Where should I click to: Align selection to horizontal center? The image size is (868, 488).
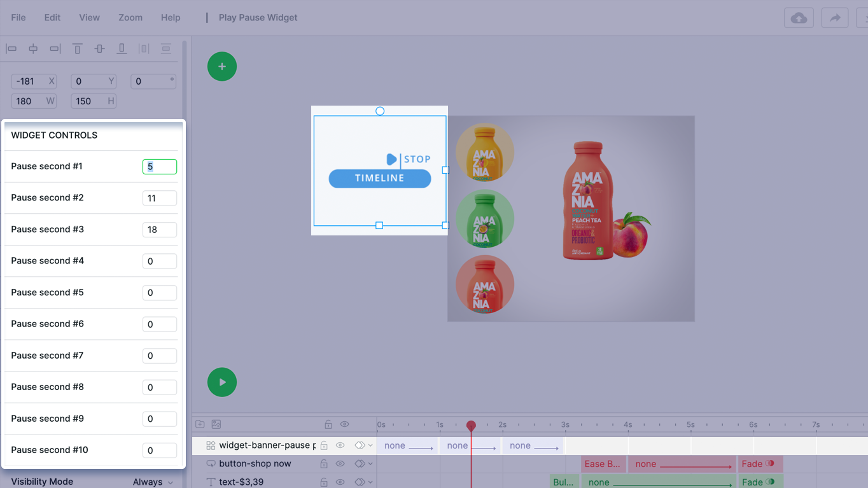point(33,49)
